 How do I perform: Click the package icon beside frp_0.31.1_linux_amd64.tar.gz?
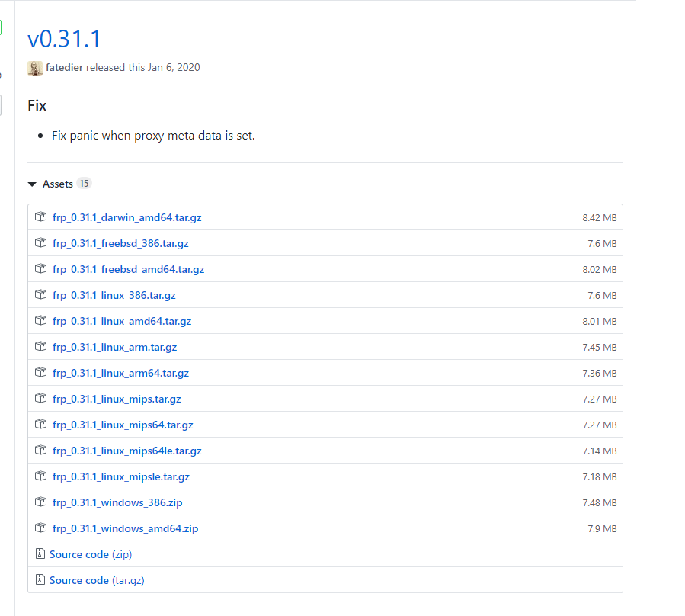[41, 321]
